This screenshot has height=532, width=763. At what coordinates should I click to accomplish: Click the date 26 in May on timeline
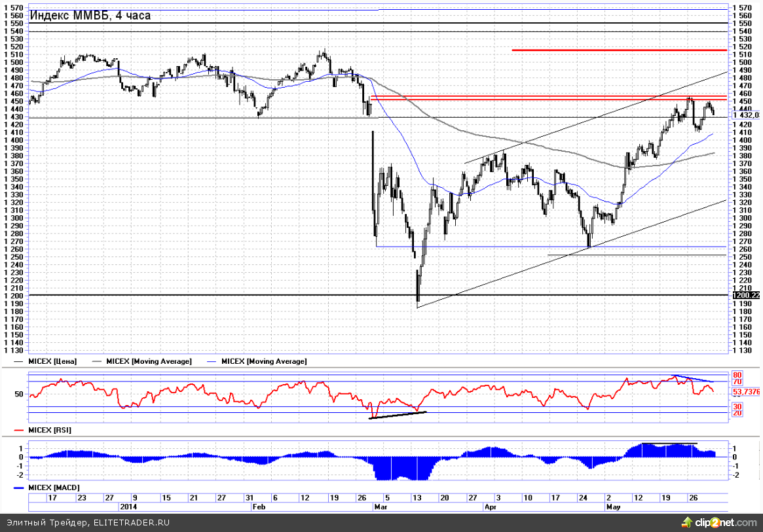[694, 498]
